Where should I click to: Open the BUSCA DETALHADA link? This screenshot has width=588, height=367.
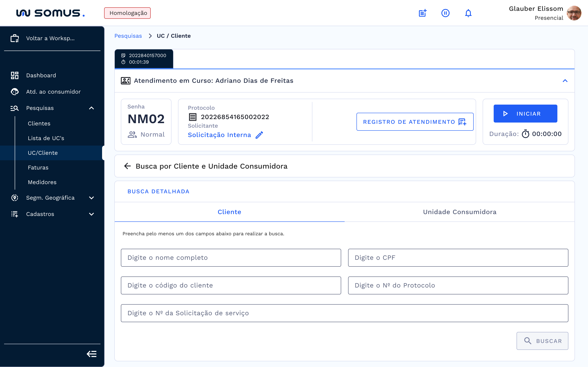click(158, 191)
